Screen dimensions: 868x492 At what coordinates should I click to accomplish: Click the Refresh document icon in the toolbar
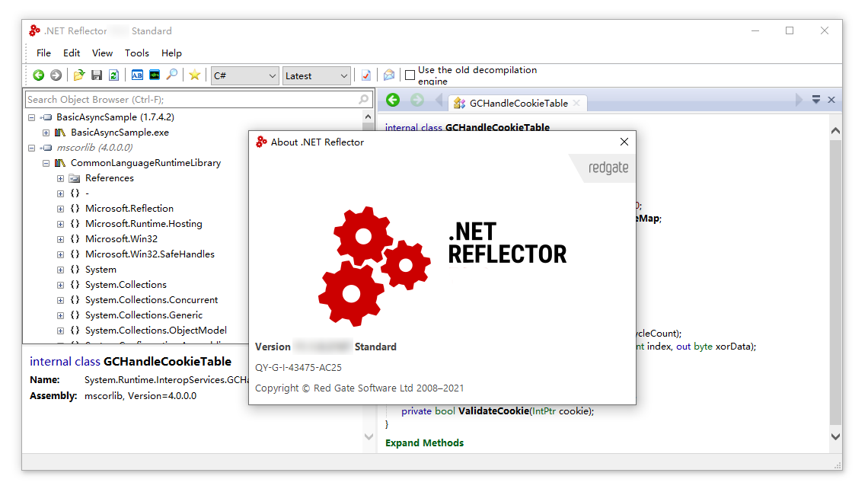coord(114,75)
